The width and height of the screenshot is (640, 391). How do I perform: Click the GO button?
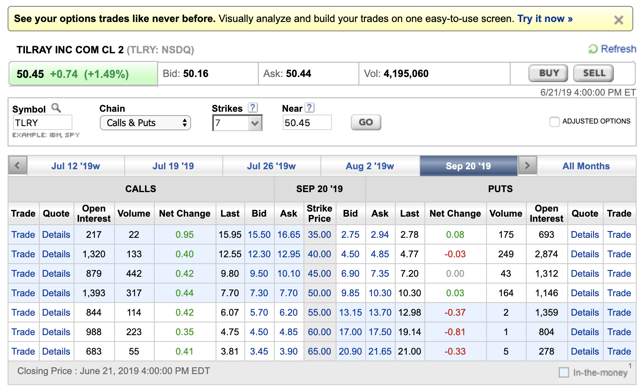pos(366,122)
